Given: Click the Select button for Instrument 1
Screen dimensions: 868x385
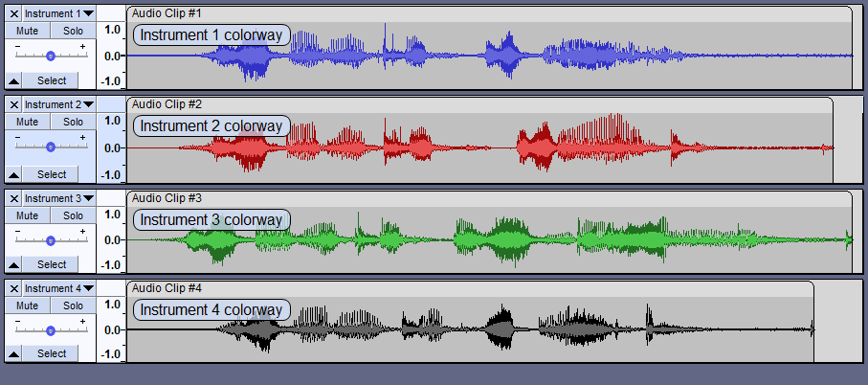Looking at the screenshot, I should 52,80.
